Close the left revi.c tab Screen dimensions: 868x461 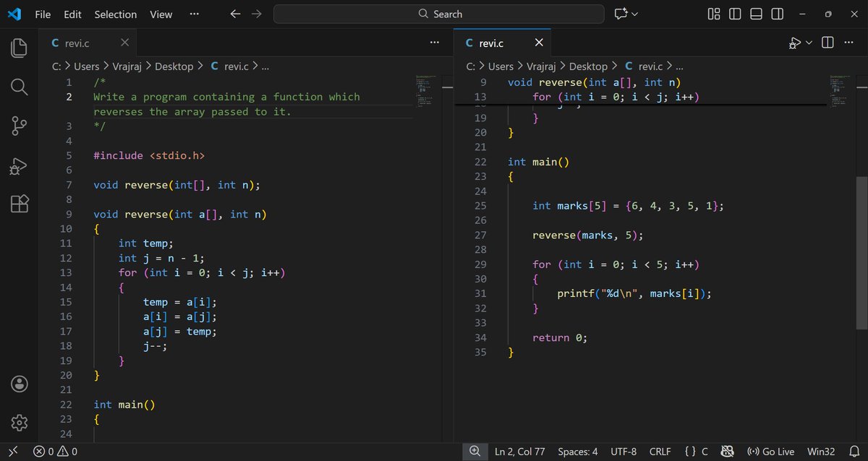(125, 43)
